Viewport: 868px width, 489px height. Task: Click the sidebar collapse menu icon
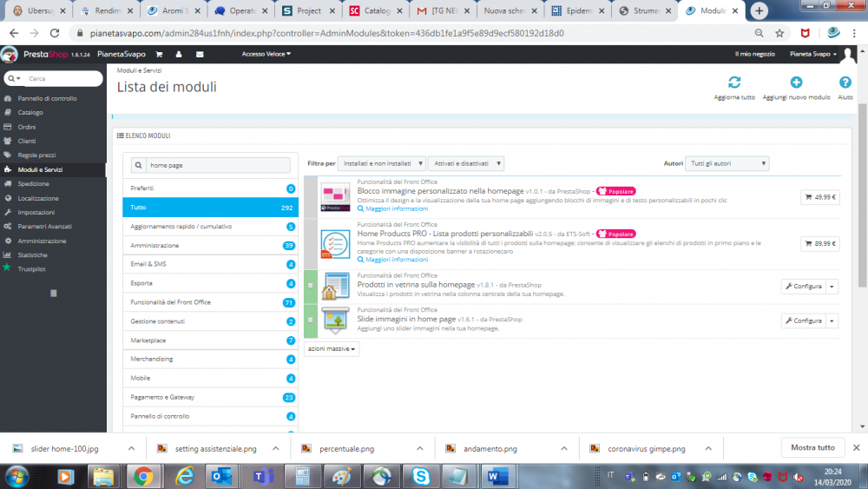click(54, 293)
